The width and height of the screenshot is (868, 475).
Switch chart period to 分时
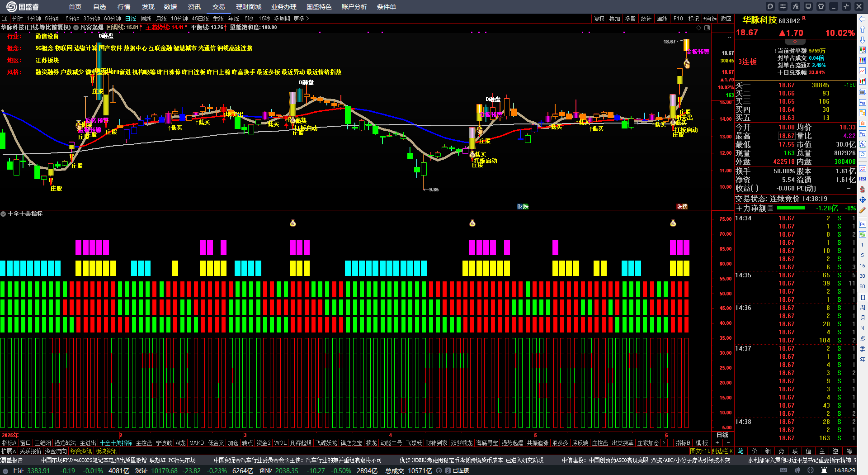[x=18, y=19]
